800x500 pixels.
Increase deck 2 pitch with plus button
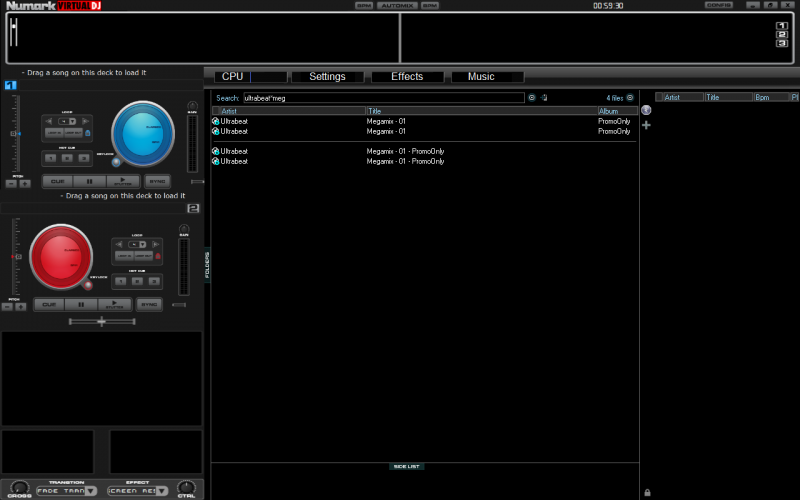[x=20, y=307]
